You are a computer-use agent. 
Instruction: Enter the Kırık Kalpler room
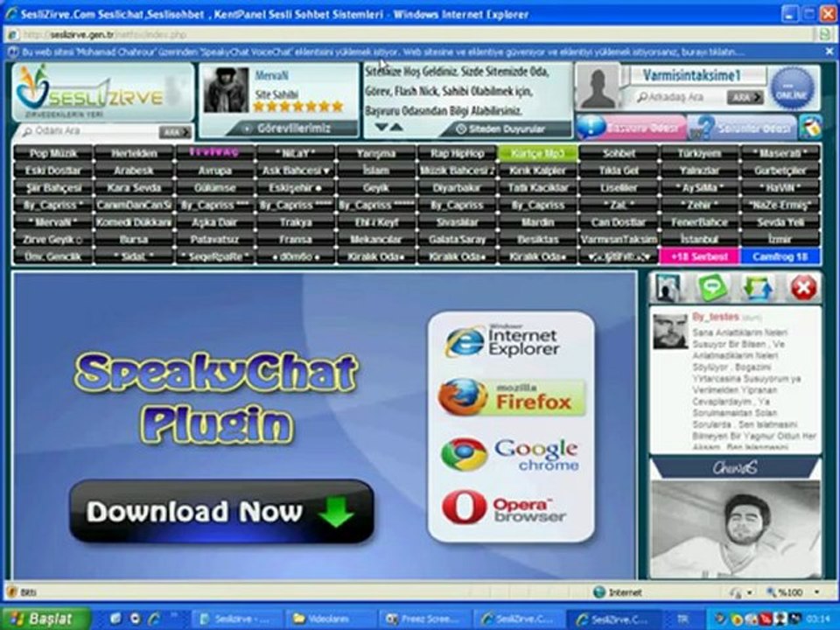coord(537,171)
